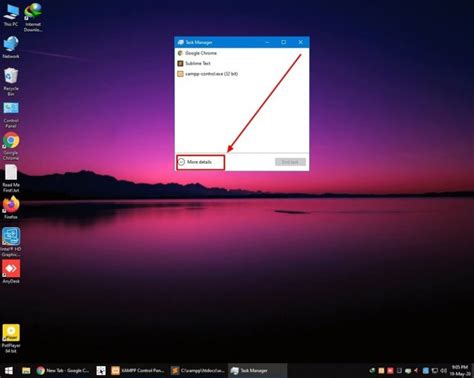Click Task Manager taskbar button
474x378 pixels.
pyautogui.click(x=258, y=370)
